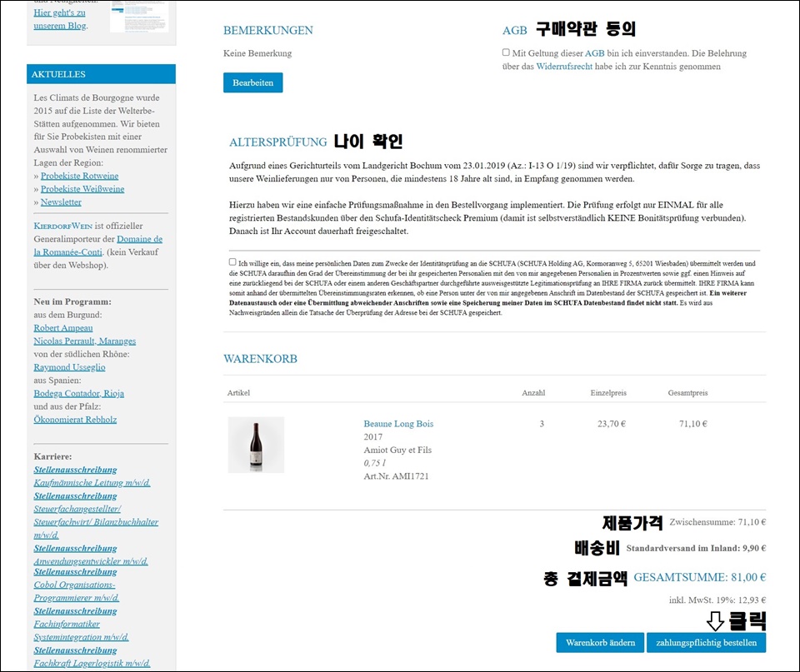
Task: Click the Anzahl column header
Action: [x=533, y=392]
